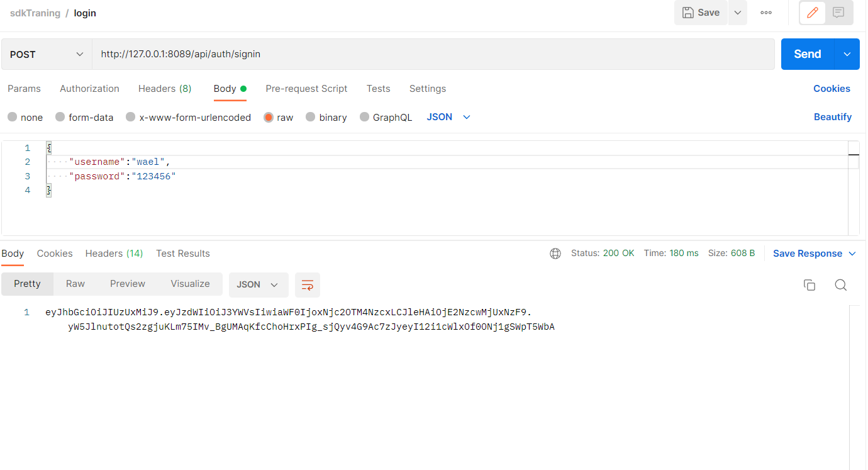Select the binary body type
The height and width of the screenshot is (470, 868).
[326, 117]
